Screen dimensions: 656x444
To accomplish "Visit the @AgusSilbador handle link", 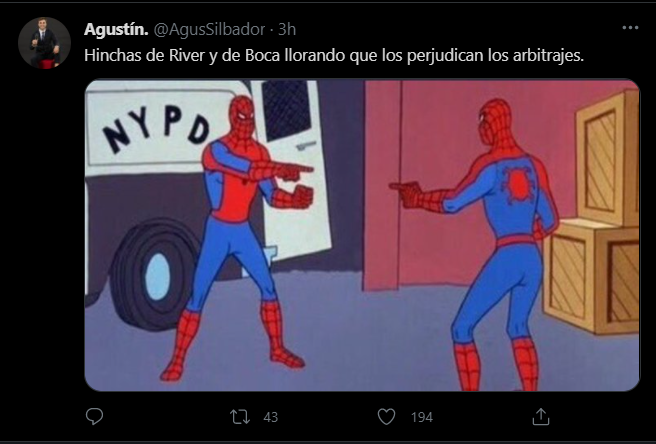I will click(x=209, y=29).
